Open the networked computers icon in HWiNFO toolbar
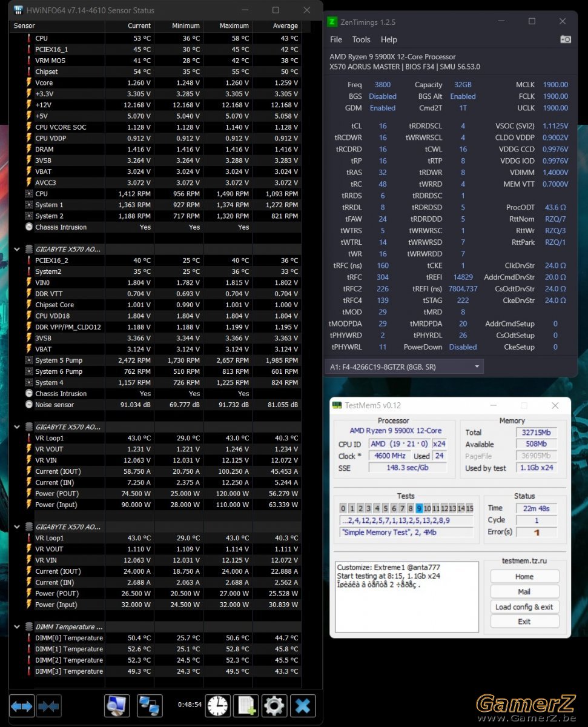This screenshot has width=588, height=727. pyautogui.click(x=150, y=706)
